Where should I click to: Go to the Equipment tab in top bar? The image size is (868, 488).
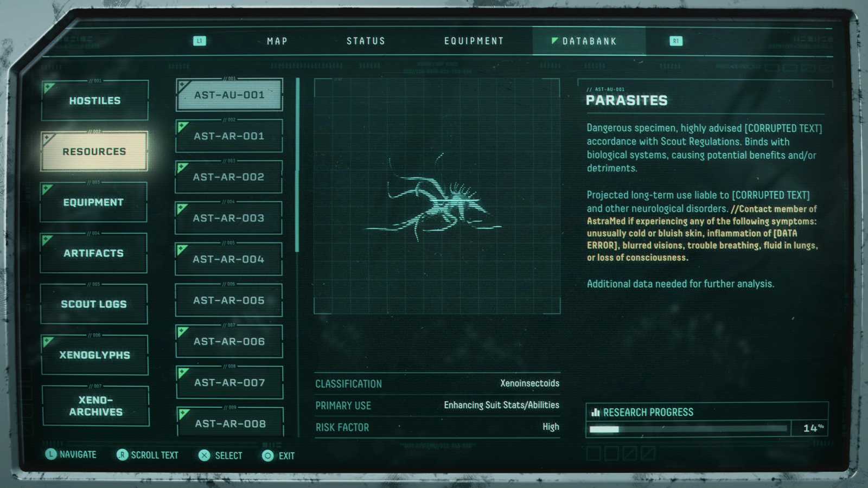point(474,41)
